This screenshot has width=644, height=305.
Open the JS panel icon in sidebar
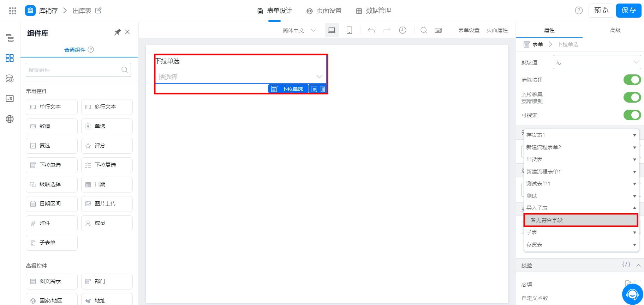10,99
